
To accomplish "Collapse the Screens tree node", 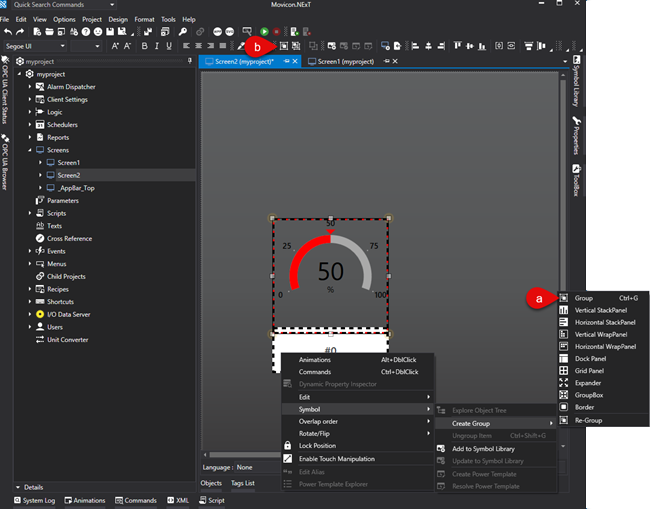I will tap(30, 150).
